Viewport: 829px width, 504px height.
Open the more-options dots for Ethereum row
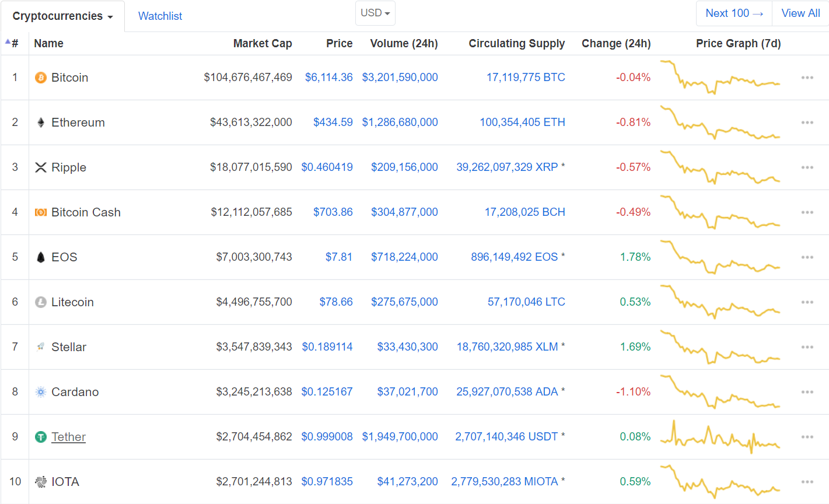[807, 123]
